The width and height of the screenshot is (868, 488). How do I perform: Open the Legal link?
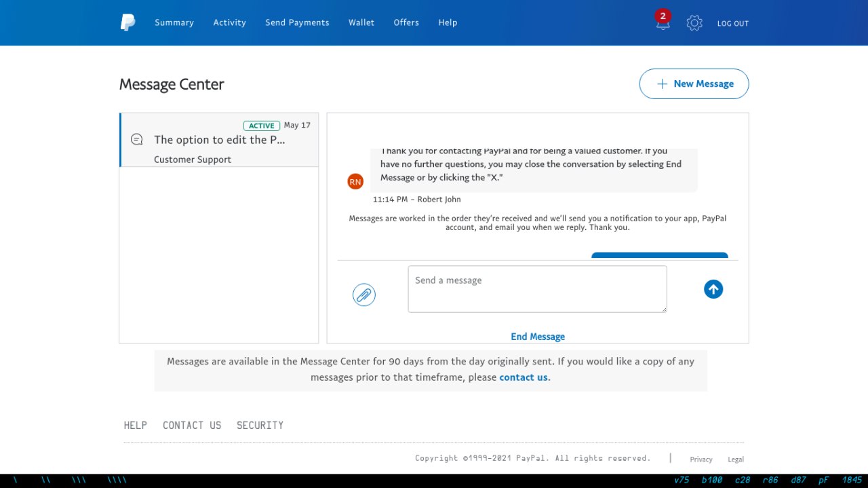(x=736, y=459)
